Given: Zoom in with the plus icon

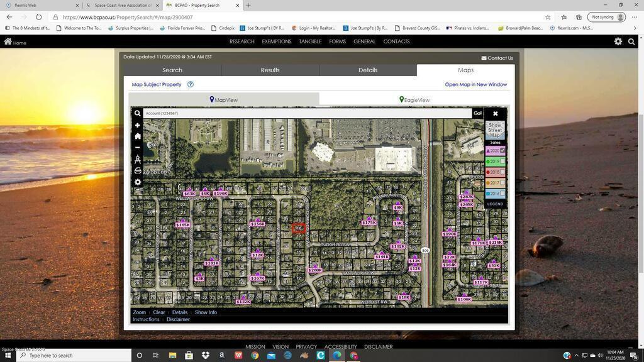Looking at the screenshot, I should [x=137, y=125].
